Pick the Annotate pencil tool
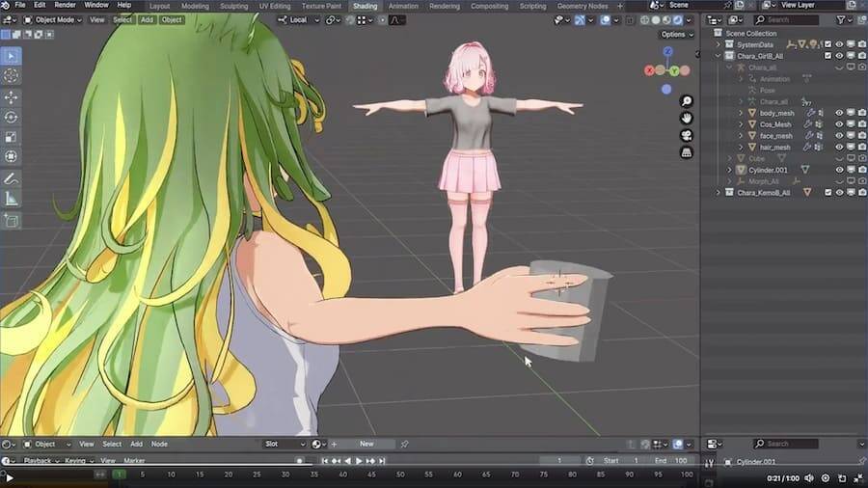Image resolution: width=868 pixels, height=488 pixels. pyautogui.click(x=12, y=179)
